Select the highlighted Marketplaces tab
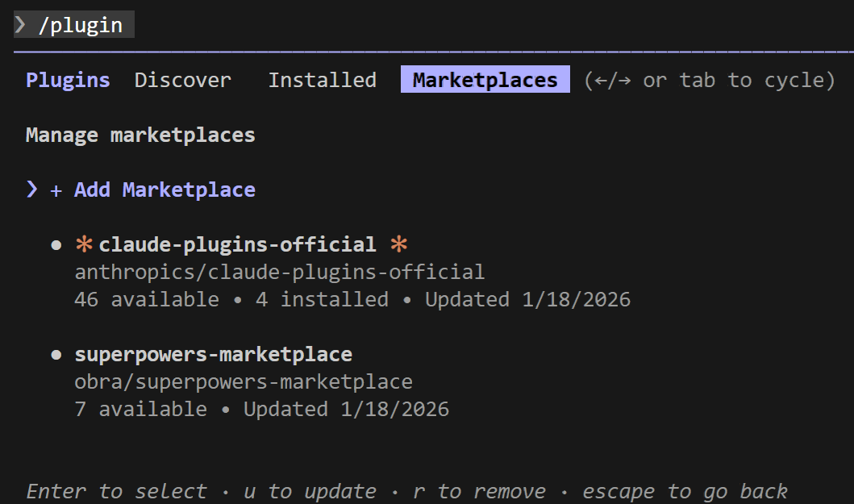 tap(485, 81)
